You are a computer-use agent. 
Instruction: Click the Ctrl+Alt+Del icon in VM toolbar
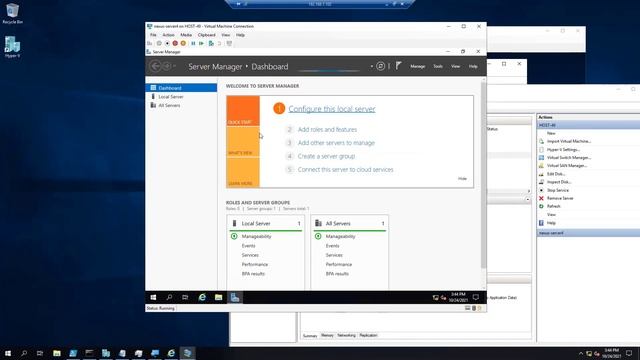point(150,43)
